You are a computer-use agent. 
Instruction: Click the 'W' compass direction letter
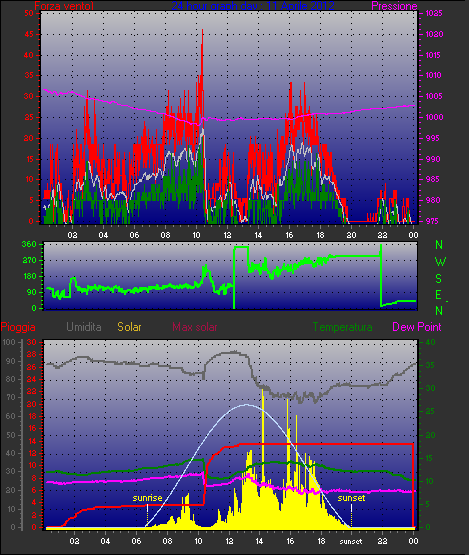tap(440, 262)
